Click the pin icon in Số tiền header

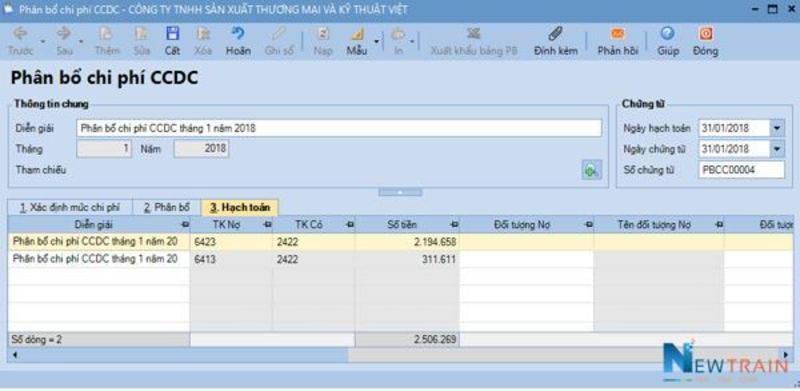[x=454, y=225]
